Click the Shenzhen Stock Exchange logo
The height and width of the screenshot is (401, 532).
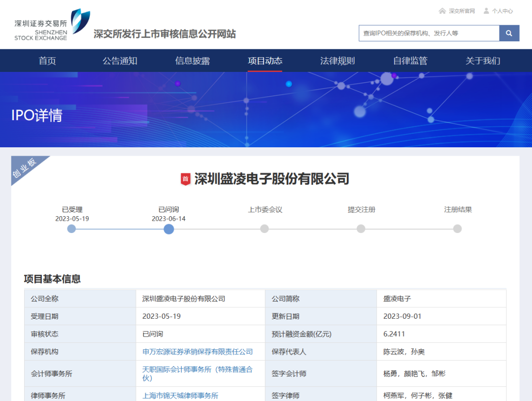pyautogui.click(x=52, y=25)
